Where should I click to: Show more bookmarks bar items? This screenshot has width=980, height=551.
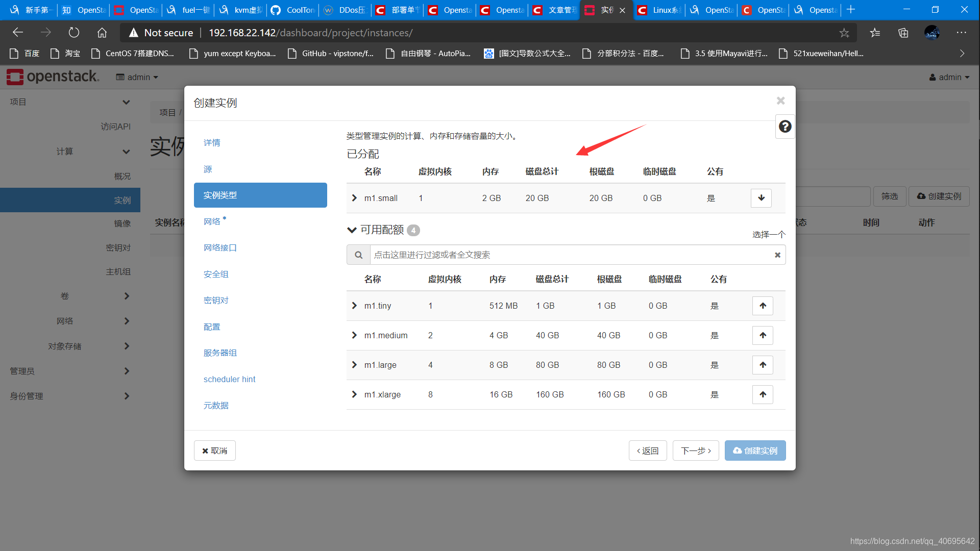point(962,53)
